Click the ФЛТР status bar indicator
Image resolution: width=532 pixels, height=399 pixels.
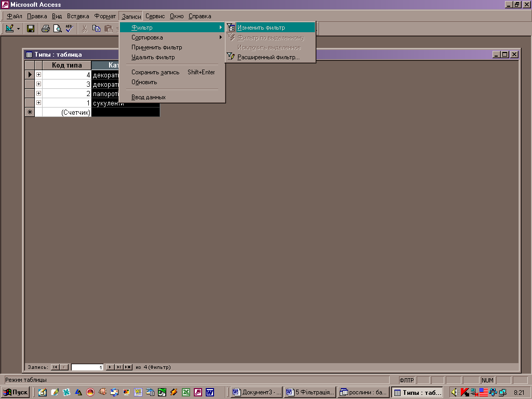pos(407,380)
